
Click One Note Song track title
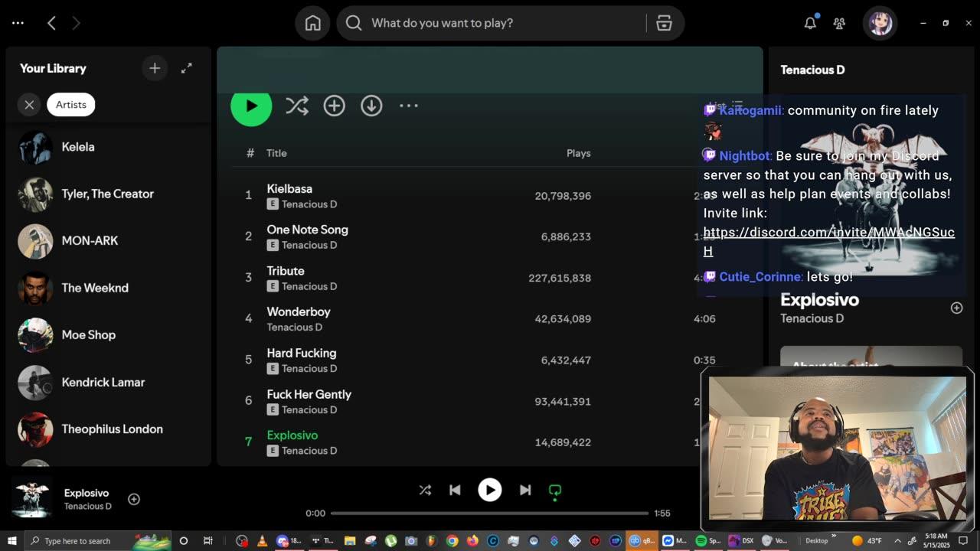click(x=307, y=230)
